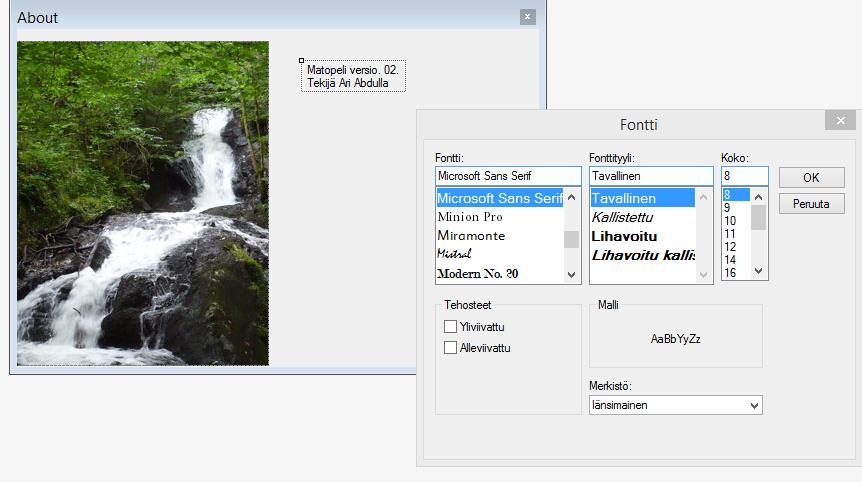The image size is (862, 482).
Task: Click the Peruuta button
Action: (x=811, y=204)
